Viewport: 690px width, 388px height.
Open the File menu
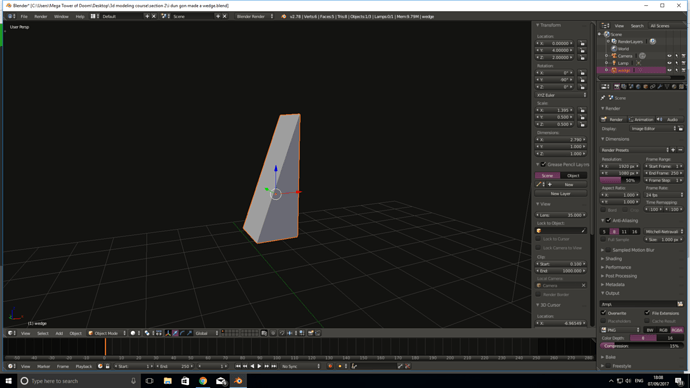click(24, 16)
